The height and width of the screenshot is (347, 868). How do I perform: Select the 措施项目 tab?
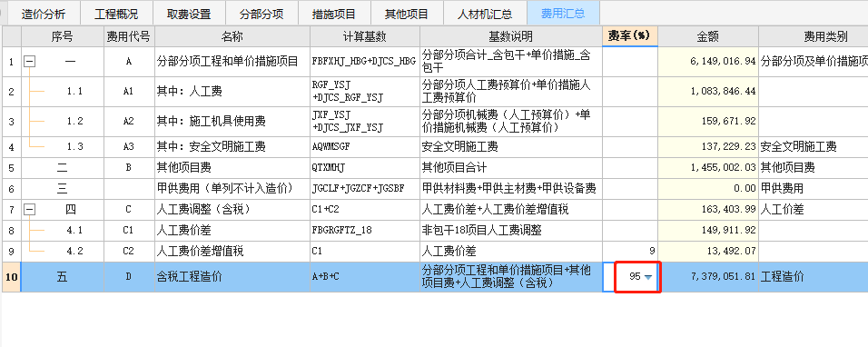coord(334,14)
